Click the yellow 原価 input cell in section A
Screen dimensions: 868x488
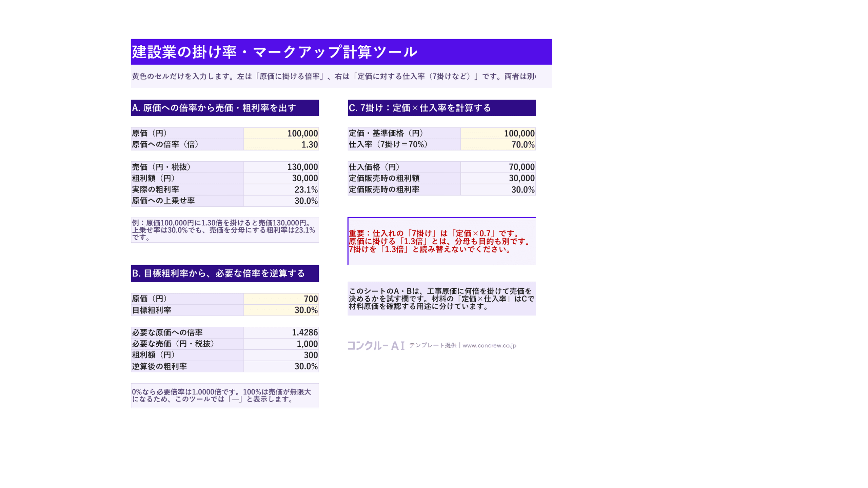coord(281,133)
